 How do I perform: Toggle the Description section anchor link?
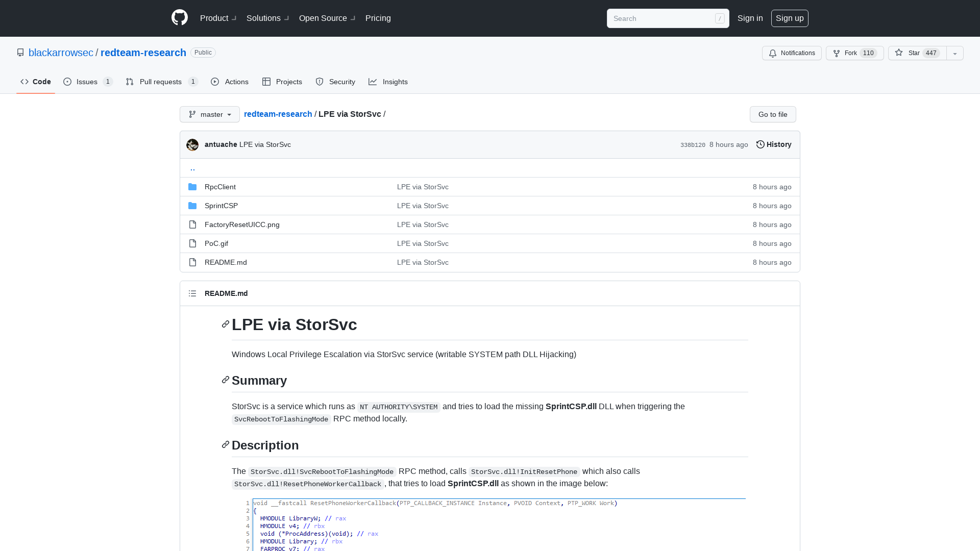(225, 445)
